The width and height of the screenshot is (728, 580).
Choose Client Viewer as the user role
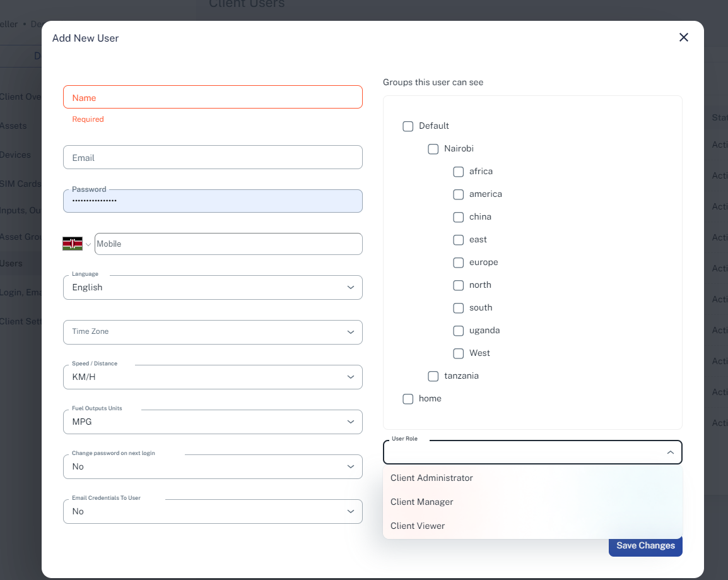(x=418, y=526)
